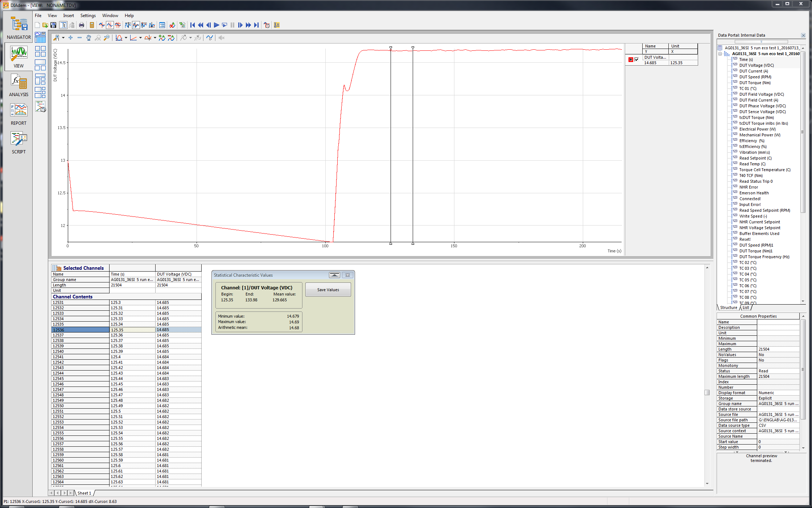Click the play button in playback controls
This screenshot has width=812, height=508.
pos(215,25)
